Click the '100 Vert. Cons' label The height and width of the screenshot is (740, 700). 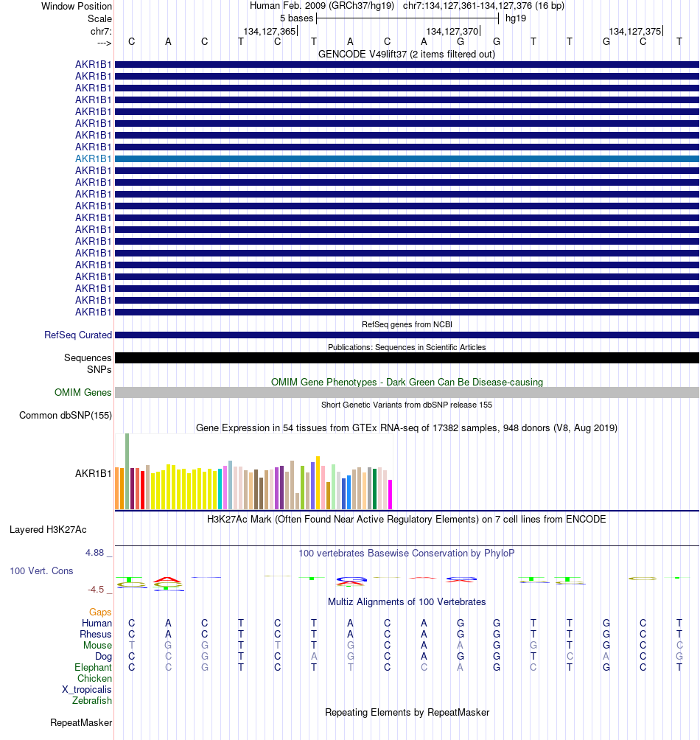[41, 571]
